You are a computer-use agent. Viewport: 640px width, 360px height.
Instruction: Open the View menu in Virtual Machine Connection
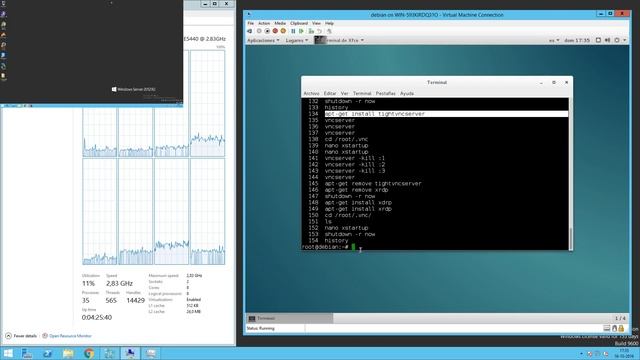pos(316,23)
